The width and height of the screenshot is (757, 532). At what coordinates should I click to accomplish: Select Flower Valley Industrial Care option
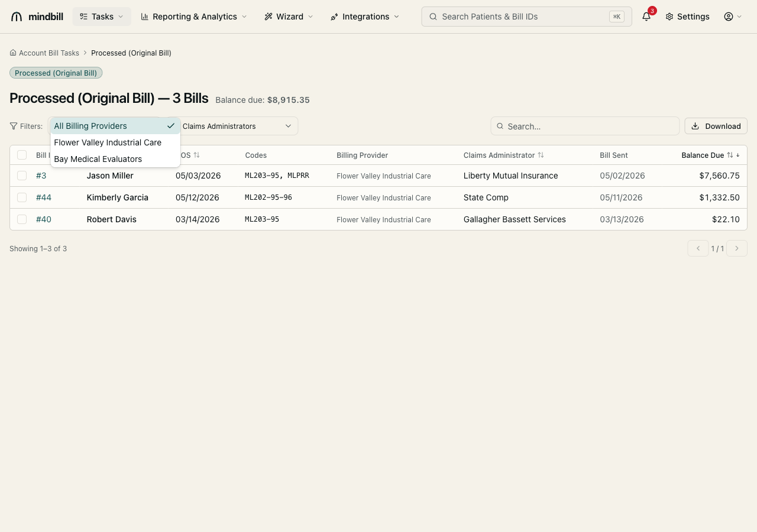(x=115, y=142)
